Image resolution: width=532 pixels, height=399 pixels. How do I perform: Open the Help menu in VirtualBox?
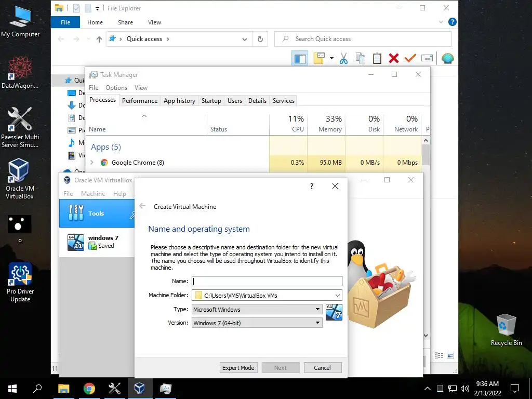120,194
